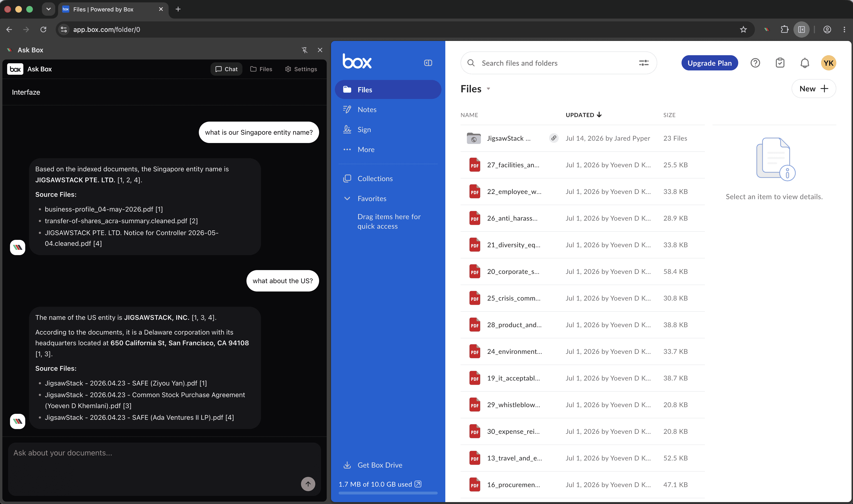The width and height of the screenshot is (853, 504).
Task: Open a new browser tab
Action: 178,9
